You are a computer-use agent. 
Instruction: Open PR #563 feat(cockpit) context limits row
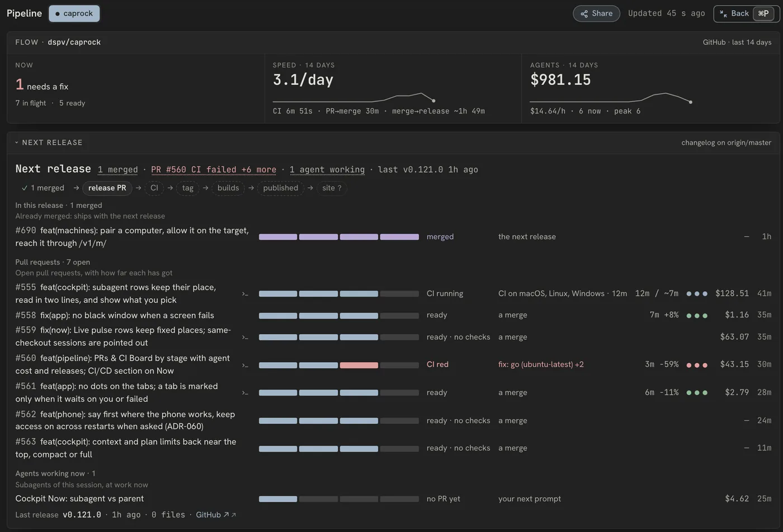393,448
